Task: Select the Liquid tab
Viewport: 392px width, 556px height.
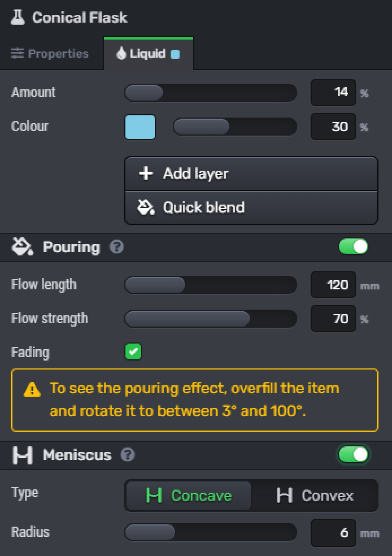Action: 149,54
